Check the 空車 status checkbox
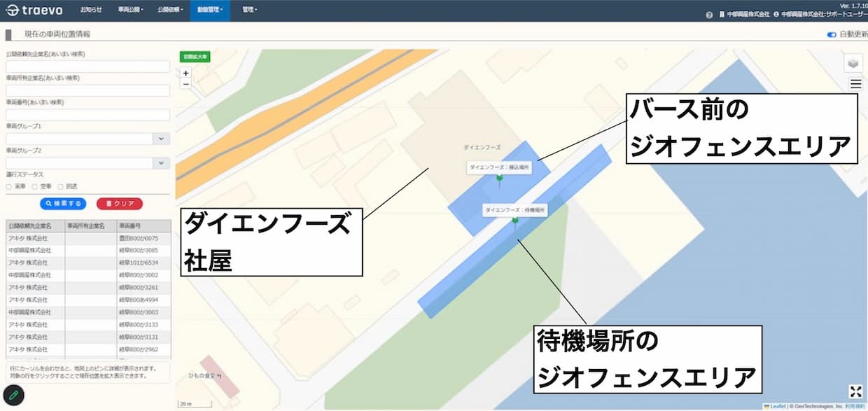The height and width of the screenshot is (411, 868). click(x=35, y=187)
